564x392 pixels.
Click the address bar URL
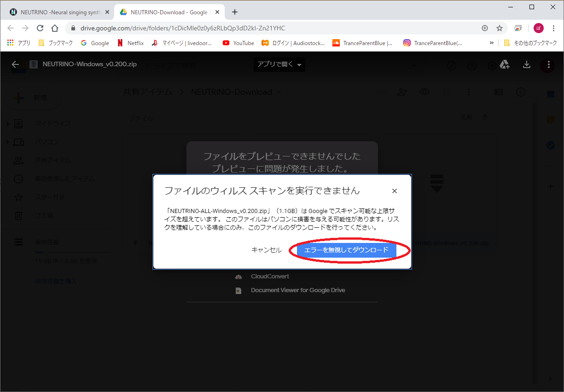click(x=183, y=28)
